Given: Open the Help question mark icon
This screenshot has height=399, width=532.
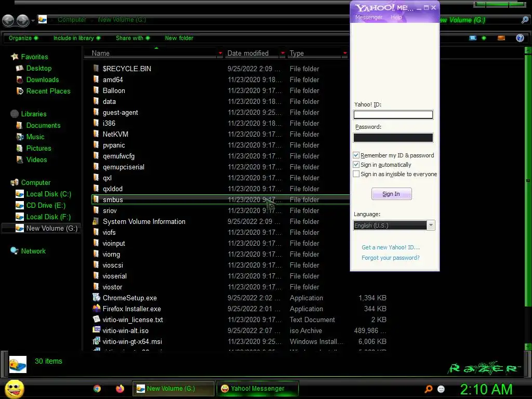Looking at the screenshot, I should coord(520,38).
